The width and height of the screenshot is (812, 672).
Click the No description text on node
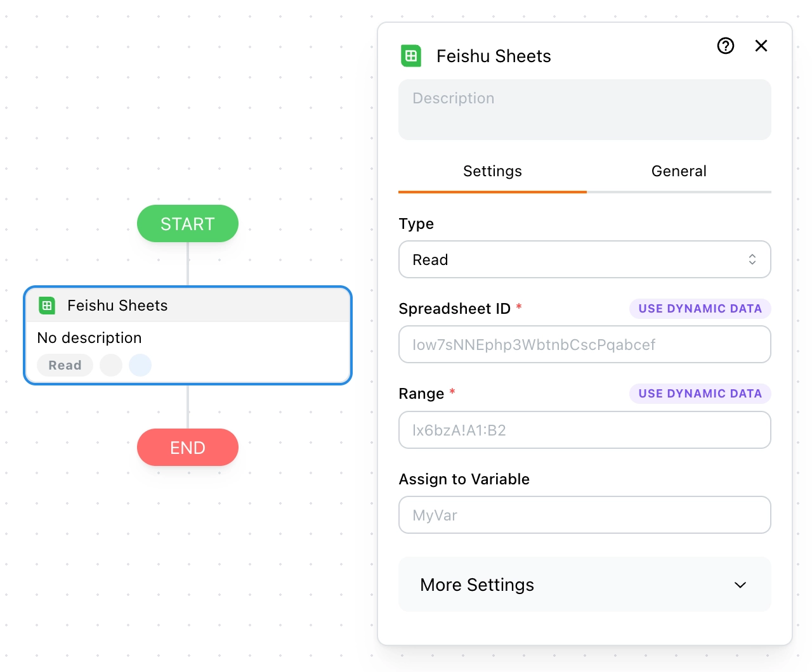tap(89, 338)
